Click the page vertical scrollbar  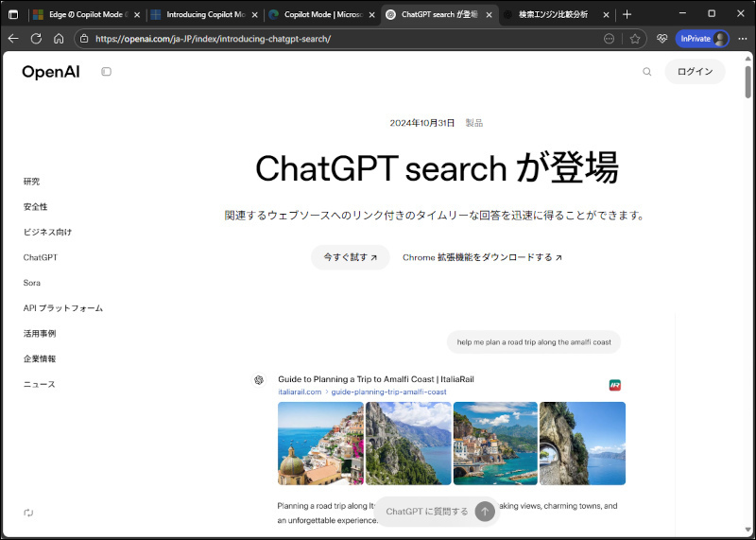click(748, 284)
